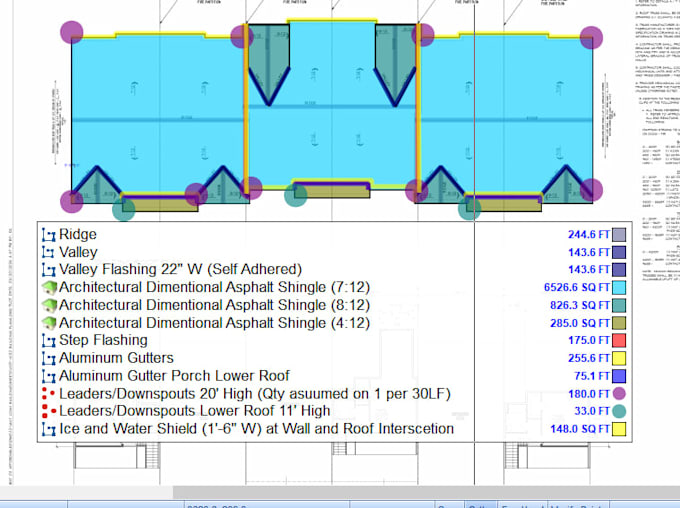The height and width of the screenshot is (508, 680).
Task: Click the count icon for Leaders/Downspouts 20' High
Action: [x=49, y=393]
